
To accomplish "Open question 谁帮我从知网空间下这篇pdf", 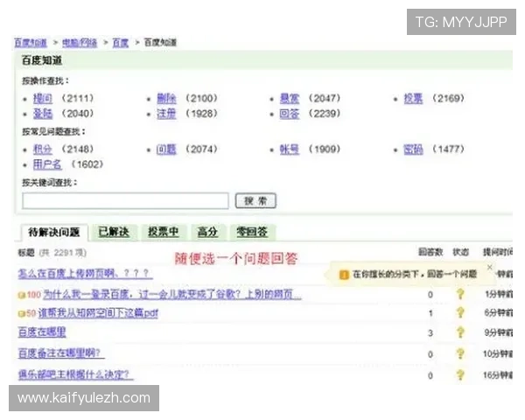I will pyautogui.click(x=98, y=313).
